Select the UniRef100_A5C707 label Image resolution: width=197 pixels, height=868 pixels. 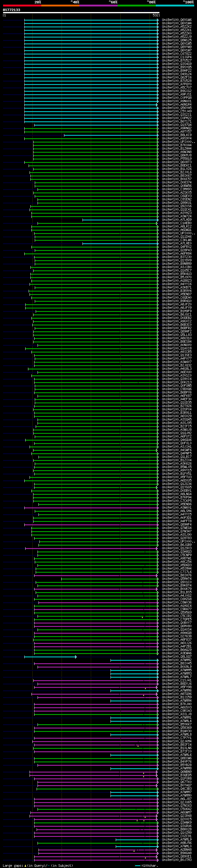coord(176,88)
